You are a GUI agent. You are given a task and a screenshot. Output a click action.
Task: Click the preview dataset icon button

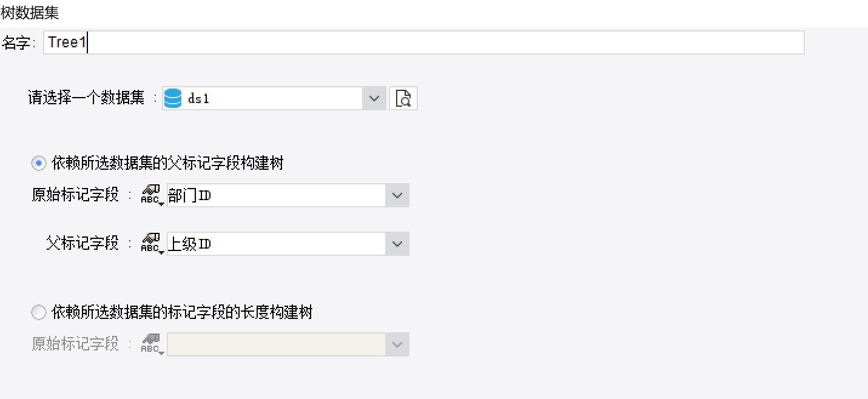403,98
